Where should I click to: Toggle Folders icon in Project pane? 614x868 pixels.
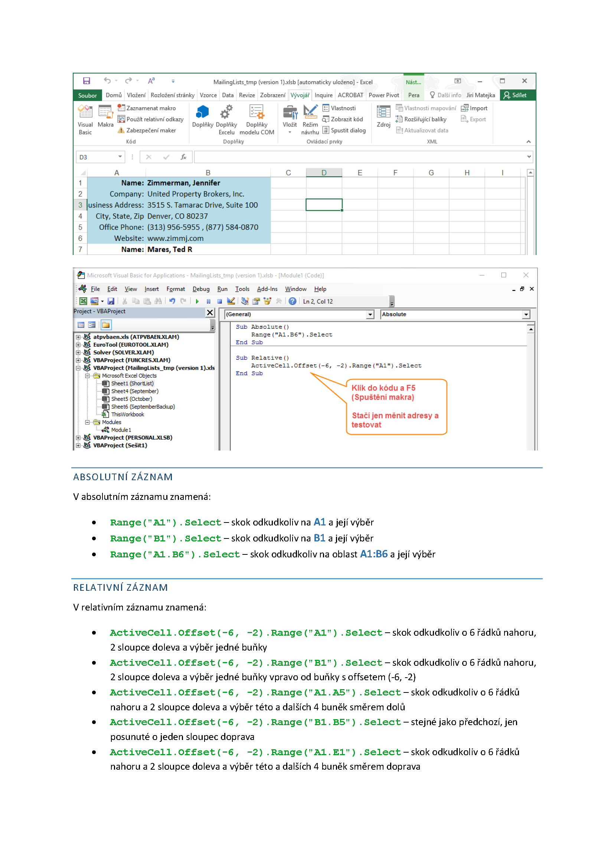point(106,325)
